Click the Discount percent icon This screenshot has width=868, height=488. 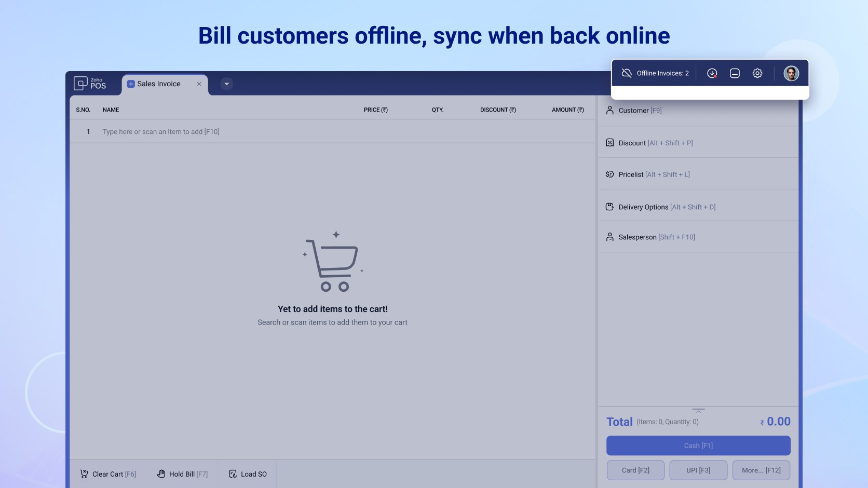tap(610, 142)
